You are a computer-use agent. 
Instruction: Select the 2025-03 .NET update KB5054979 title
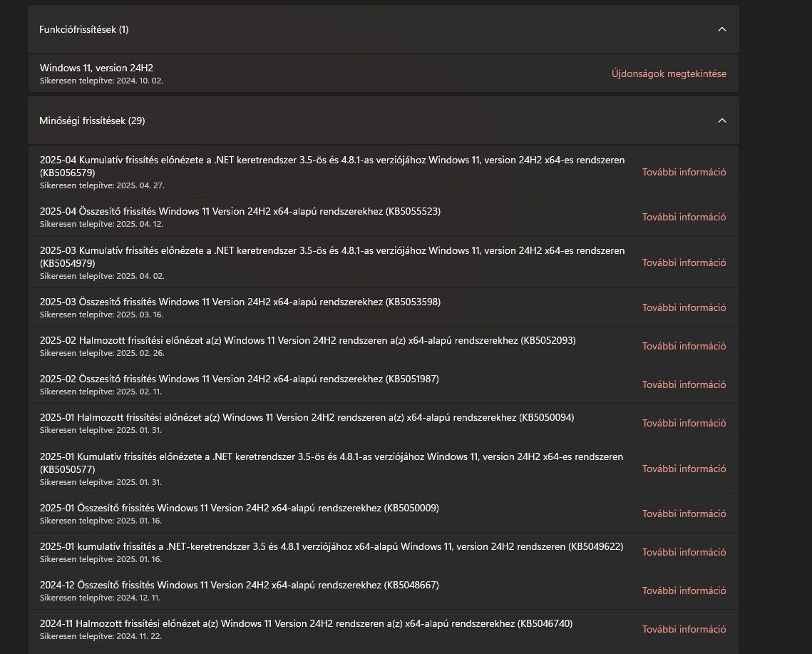tap(332, 257)
